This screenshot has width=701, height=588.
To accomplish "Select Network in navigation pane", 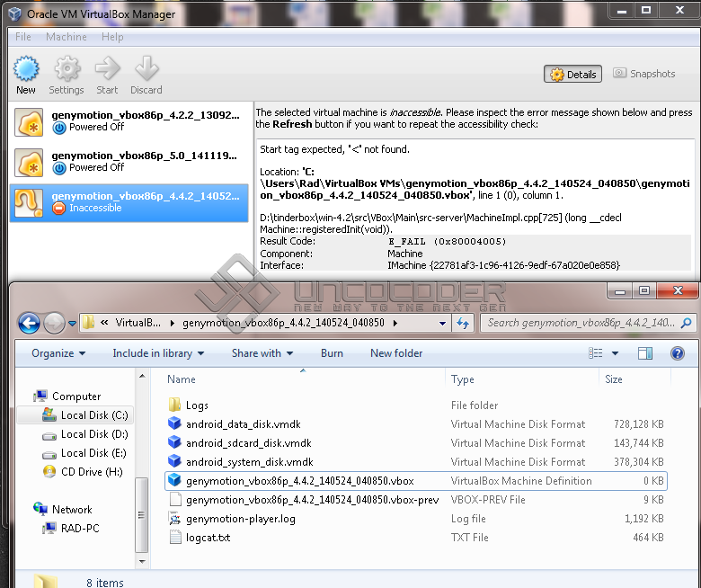I will (x=72, y=509).
